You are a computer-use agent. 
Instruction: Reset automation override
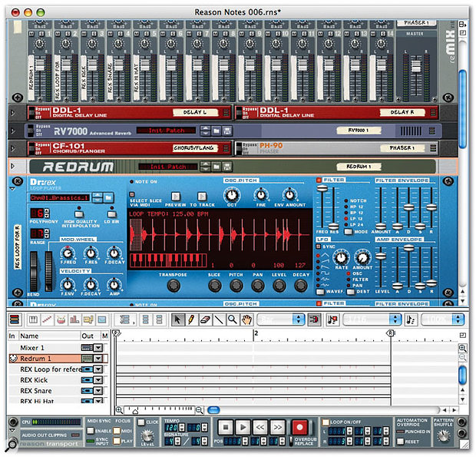pyautogui.click(x=401, y=442)
